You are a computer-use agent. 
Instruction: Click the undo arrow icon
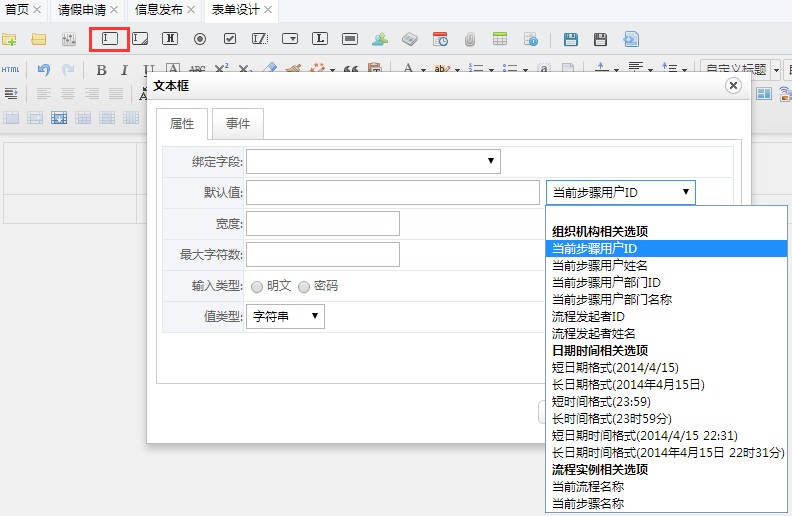(x=44, y=70)
